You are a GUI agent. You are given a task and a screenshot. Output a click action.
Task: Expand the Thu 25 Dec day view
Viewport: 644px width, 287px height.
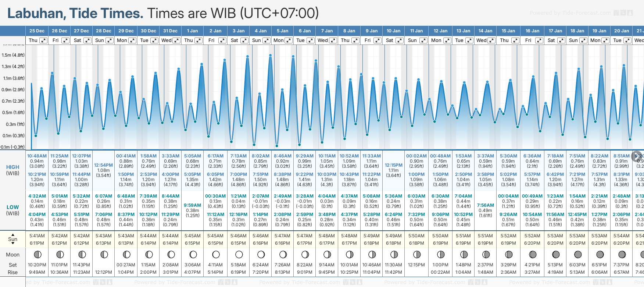(x=43, y=40)
